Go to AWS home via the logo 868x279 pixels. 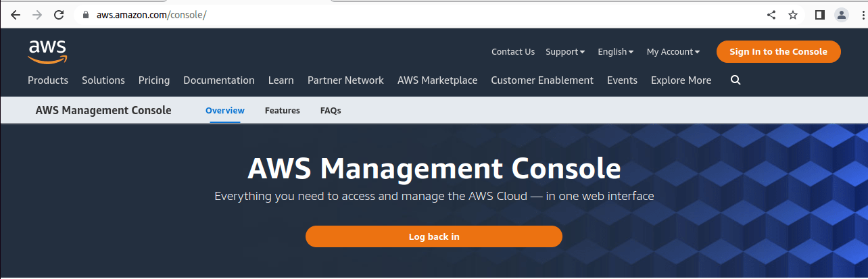47,51
